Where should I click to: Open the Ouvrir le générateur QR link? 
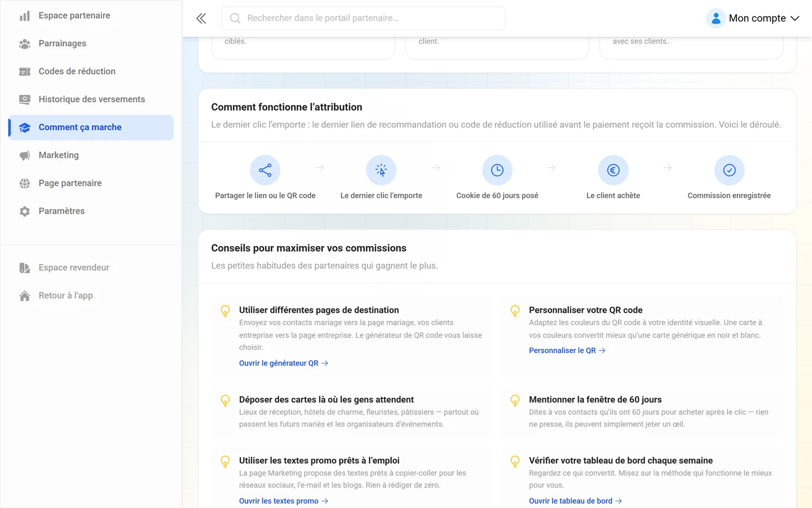click(x=284, y=364)
